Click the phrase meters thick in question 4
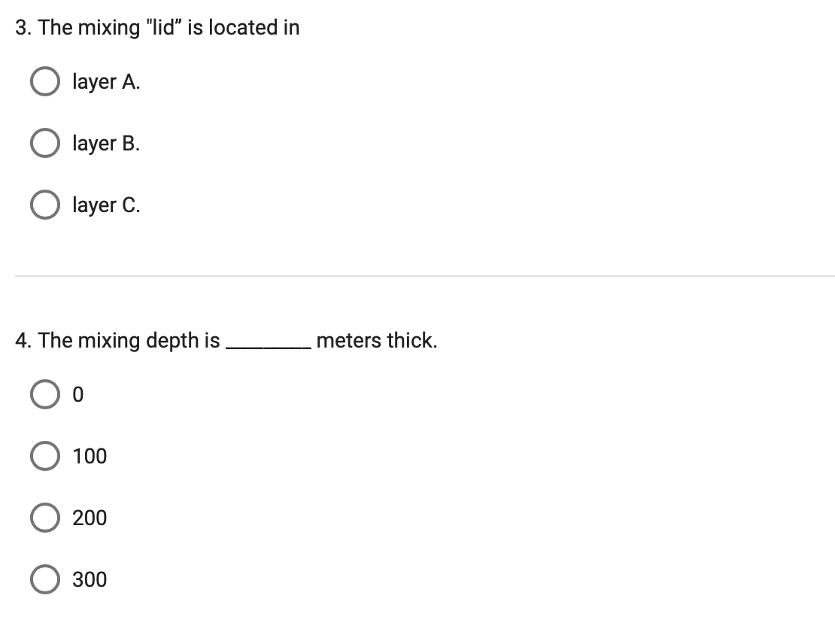This screenshot has width=835, height=644. tap(375, 340)
